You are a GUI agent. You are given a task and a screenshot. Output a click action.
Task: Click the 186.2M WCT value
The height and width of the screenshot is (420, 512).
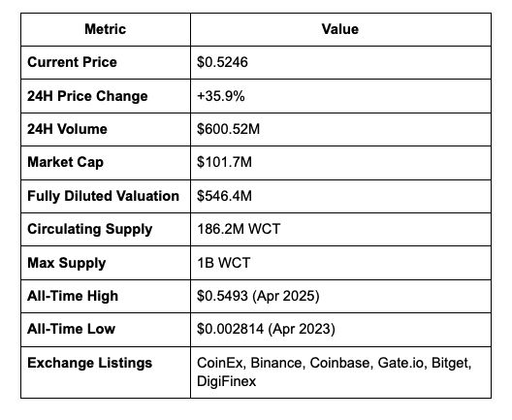click(239, 229)
